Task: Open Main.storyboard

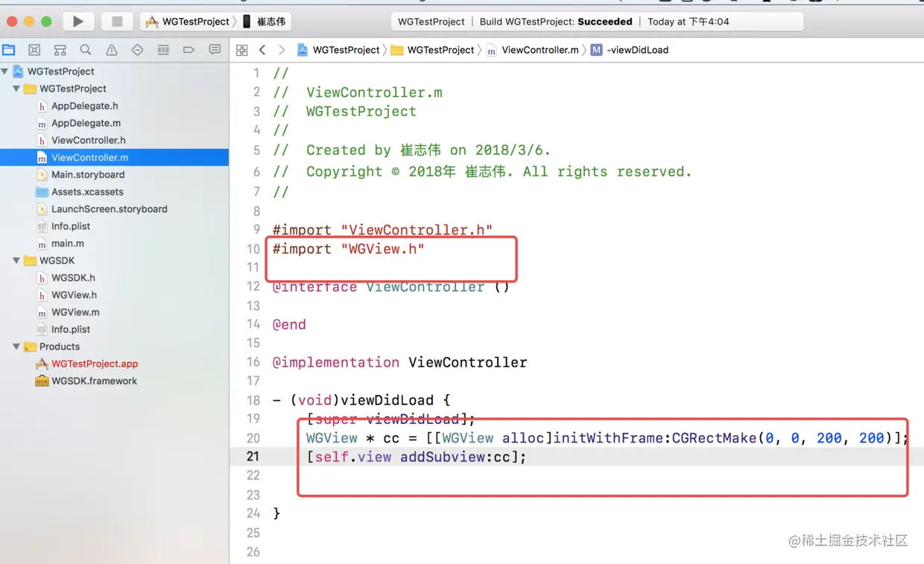Action: [x=88, y=174]
